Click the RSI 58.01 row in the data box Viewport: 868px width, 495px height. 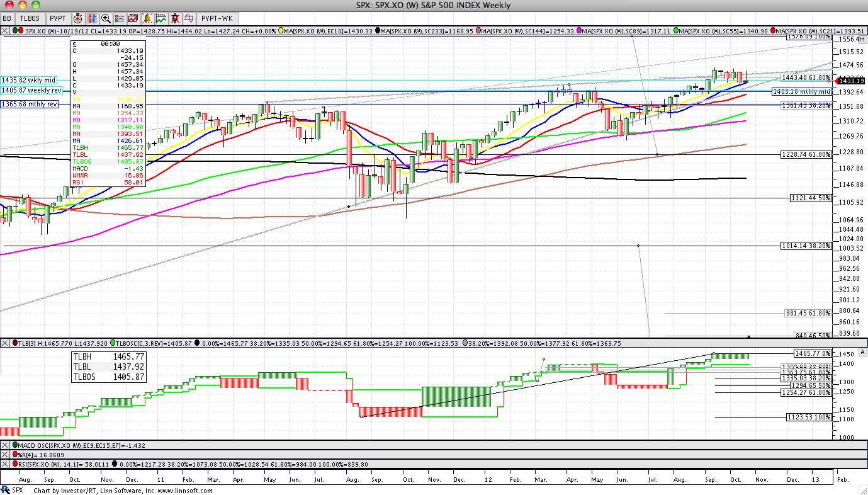(x=108, y=183)
